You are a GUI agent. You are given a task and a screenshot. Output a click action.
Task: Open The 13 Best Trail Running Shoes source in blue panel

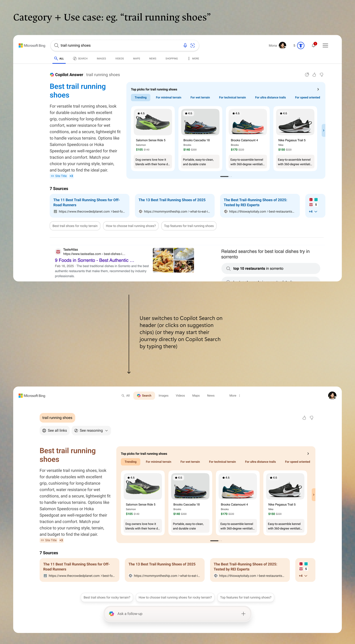pyautogui.click(x=175, y=205)
